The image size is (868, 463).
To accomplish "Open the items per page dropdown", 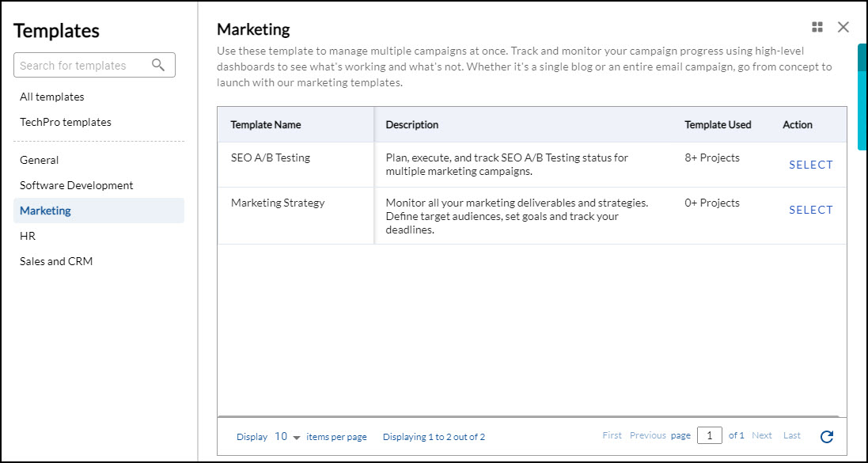I will [286, 436].
